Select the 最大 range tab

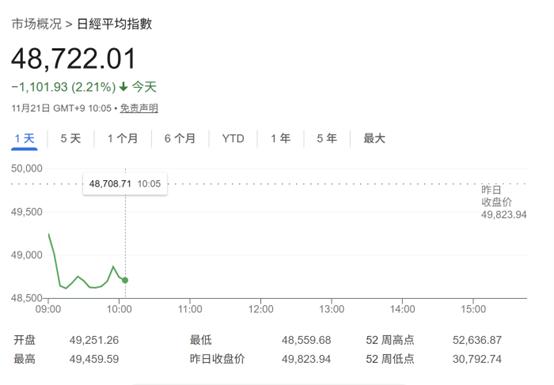pos(374,138)
